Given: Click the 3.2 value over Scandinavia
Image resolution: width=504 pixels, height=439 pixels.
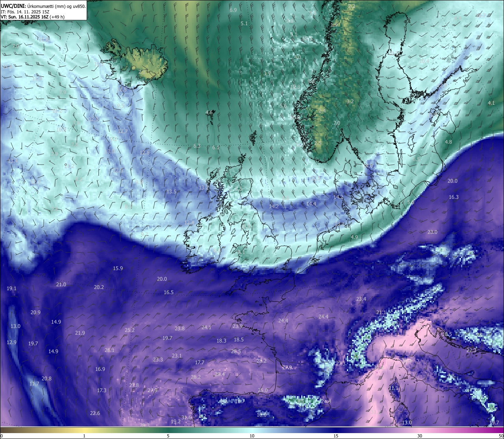Looking at the screenshot, I should click(350, 102).
